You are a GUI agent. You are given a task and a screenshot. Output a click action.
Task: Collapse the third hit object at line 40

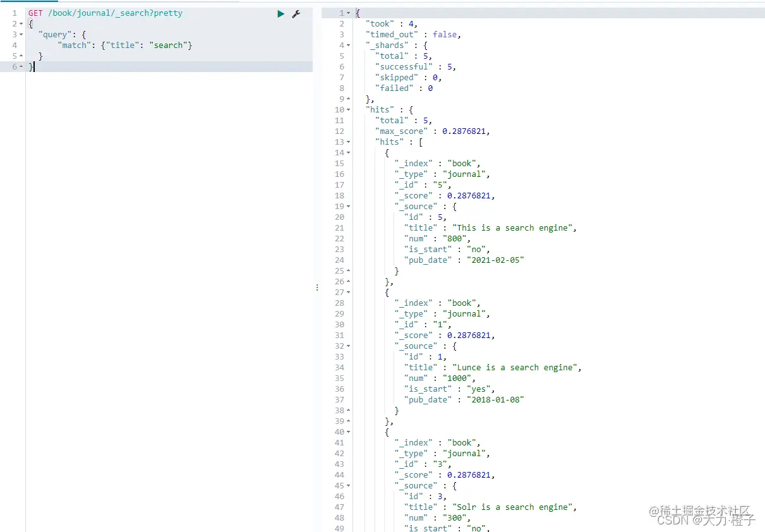pos(348,432)
